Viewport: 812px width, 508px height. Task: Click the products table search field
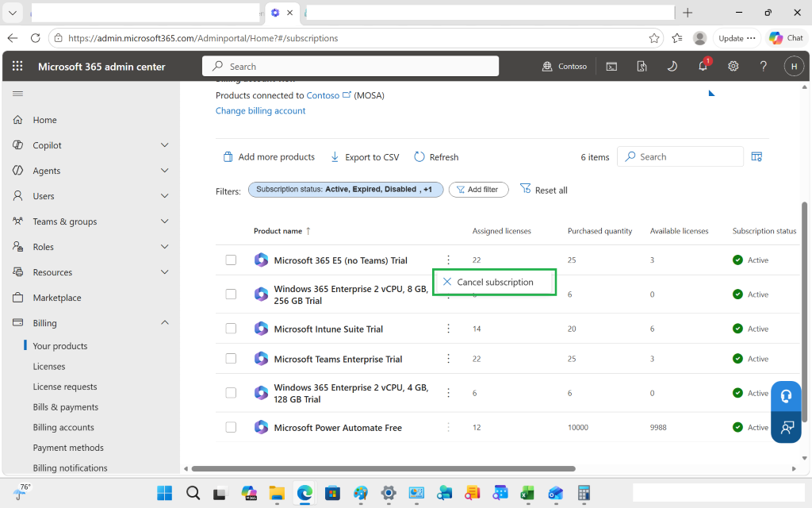point(680,156)
